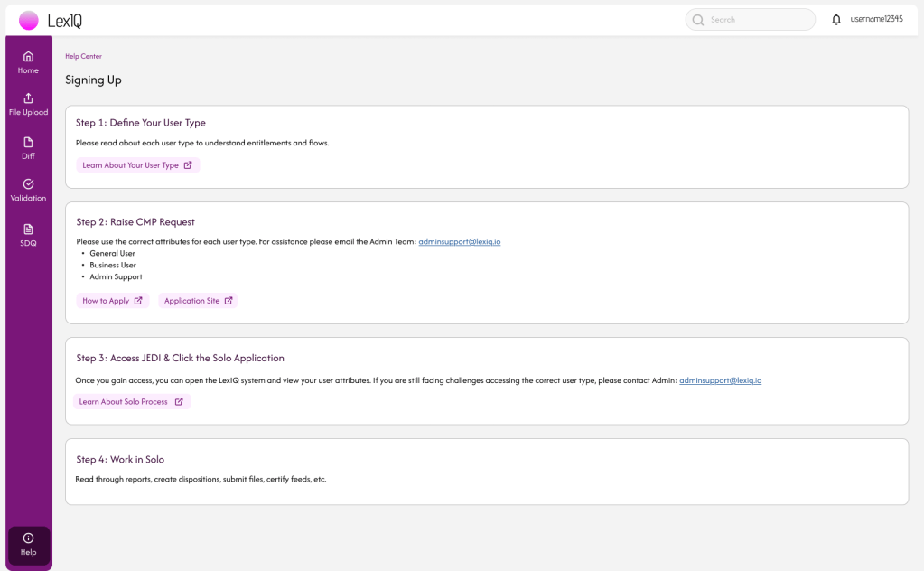Open the How to Apply link button

pos(112,301)
